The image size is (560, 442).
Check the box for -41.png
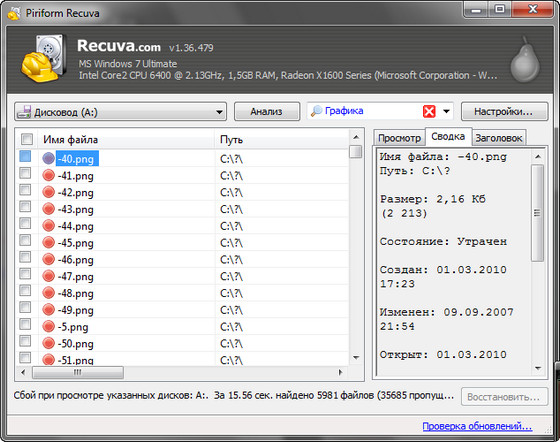click(25, 173)
